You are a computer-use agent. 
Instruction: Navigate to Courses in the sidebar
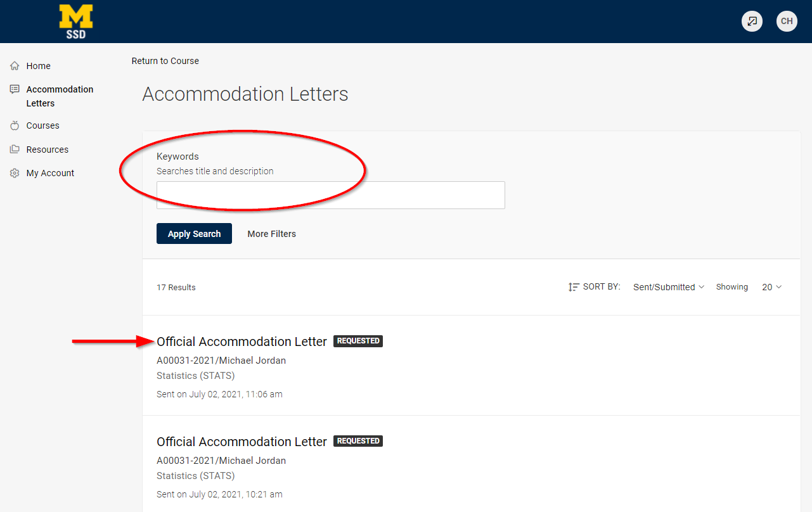tap(42, 125)
